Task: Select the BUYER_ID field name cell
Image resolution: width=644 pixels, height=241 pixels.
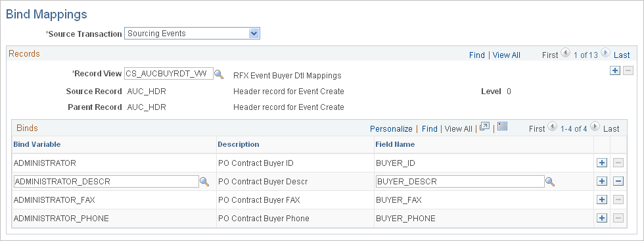Action: click(x=396, y=163)
